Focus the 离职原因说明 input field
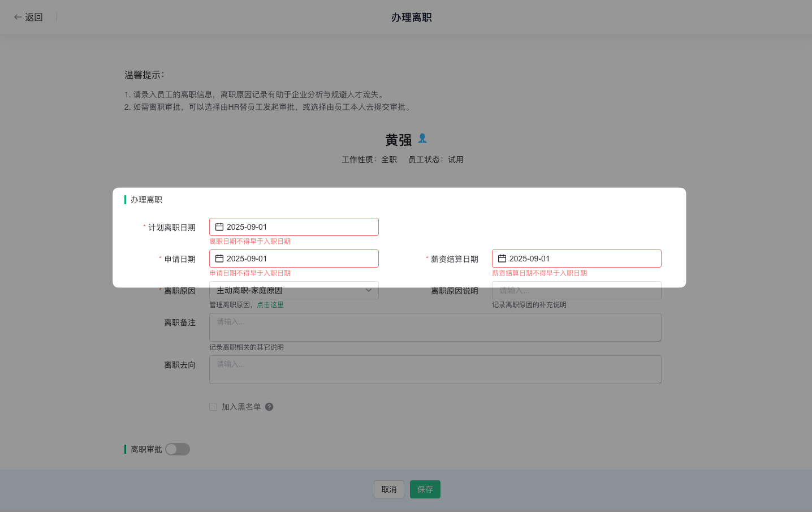812x512 pixels. 576,290
